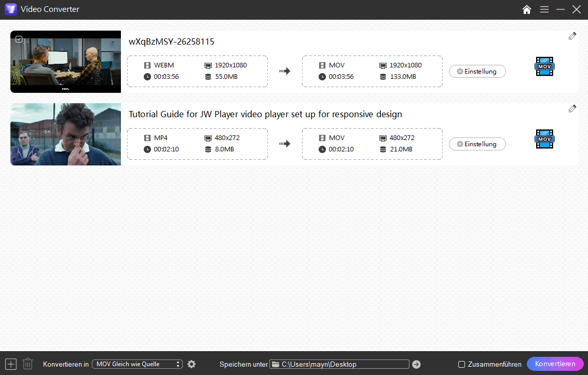Edit the Tutorial Guide video name with pencil
This screenshot has width=588, height=375.
click(572, 108)
